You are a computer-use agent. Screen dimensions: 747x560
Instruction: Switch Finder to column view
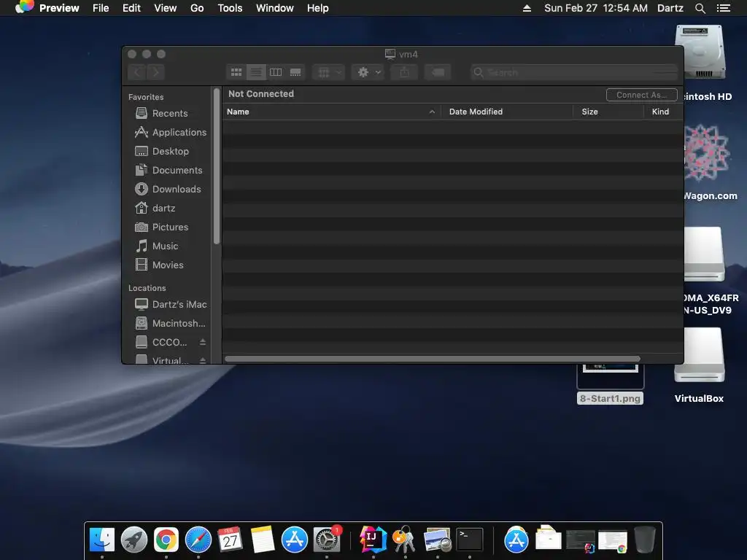pos(276,72)
